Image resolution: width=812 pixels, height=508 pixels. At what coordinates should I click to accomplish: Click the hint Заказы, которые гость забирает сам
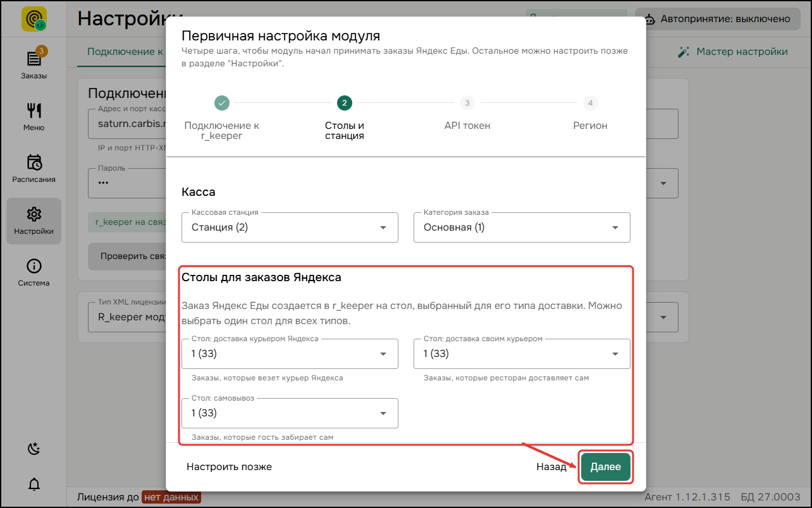point(262,437)
